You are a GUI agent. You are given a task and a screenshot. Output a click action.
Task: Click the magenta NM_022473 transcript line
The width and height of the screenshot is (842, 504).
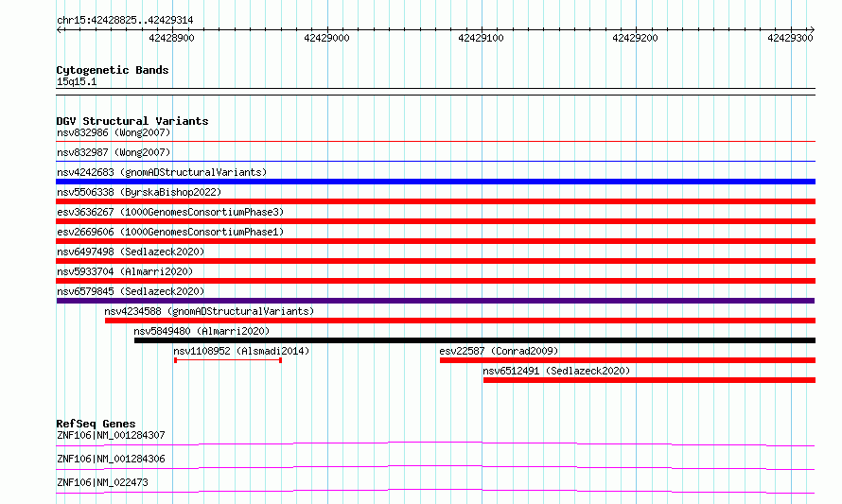click(x=435, y=491)
